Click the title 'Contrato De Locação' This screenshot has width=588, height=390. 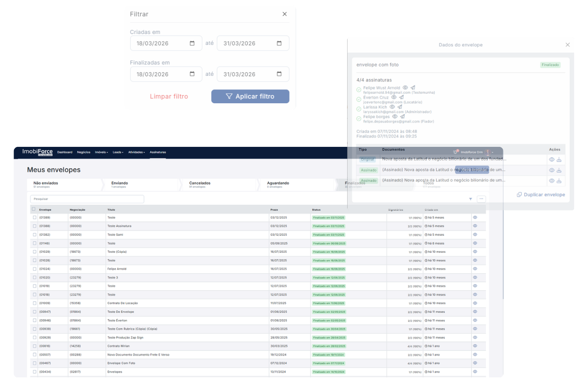(122, 303)
